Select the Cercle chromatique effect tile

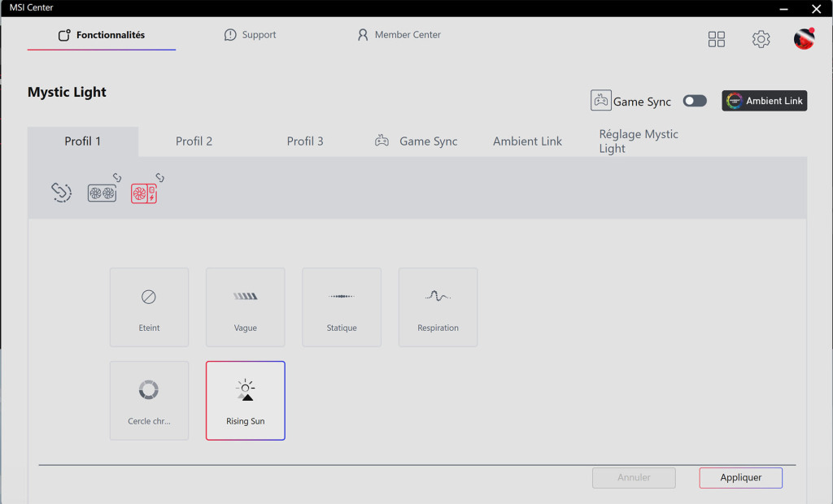(x=149, y=401)
